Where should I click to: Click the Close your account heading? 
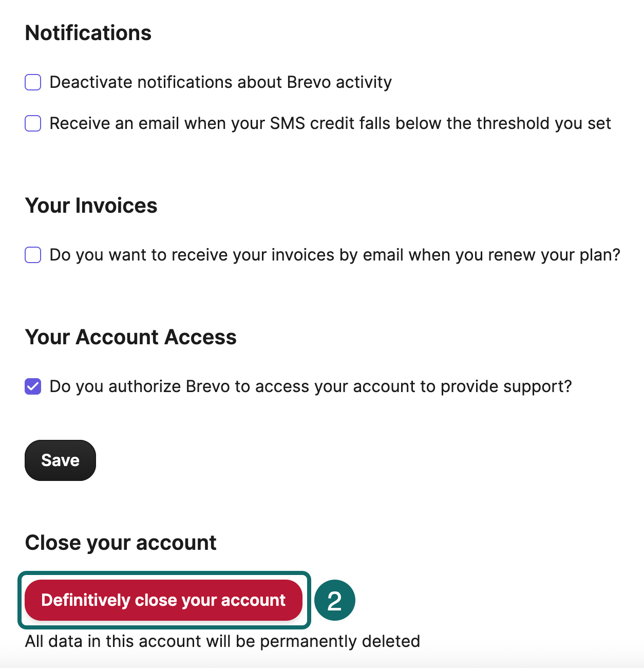(120, 542)
